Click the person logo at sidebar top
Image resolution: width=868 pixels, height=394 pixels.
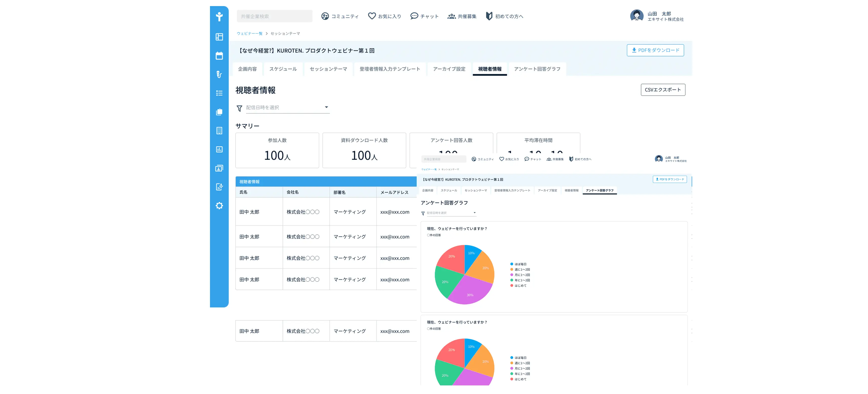pos(219,16)
